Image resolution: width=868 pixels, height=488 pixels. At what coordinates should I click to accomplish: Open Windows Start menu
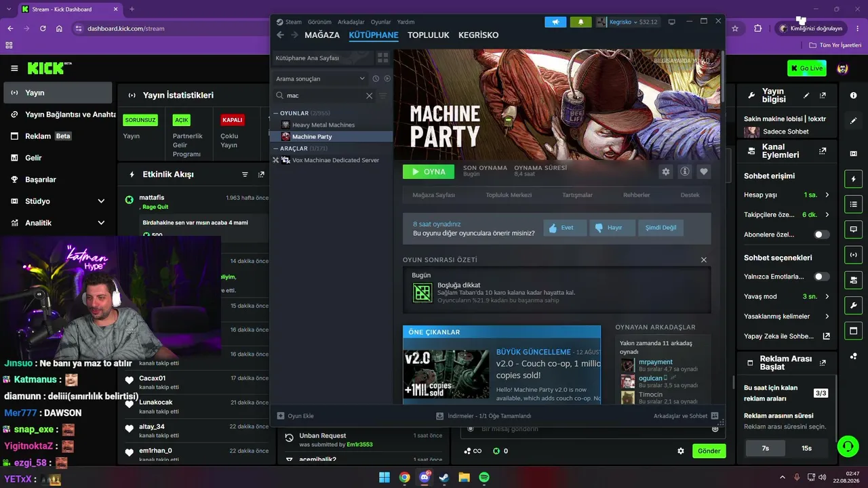point(384,477)
